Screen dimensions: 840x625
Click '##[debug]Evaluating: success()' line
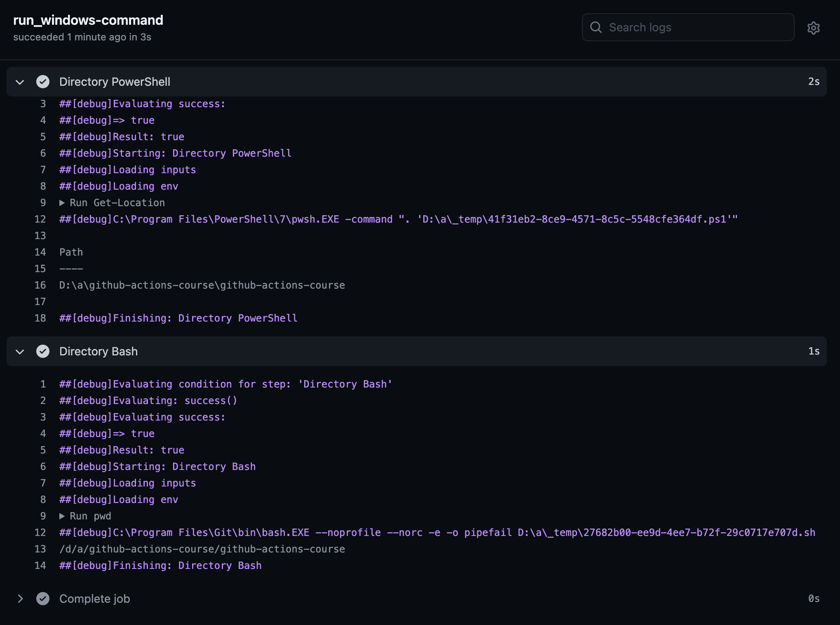148,401
